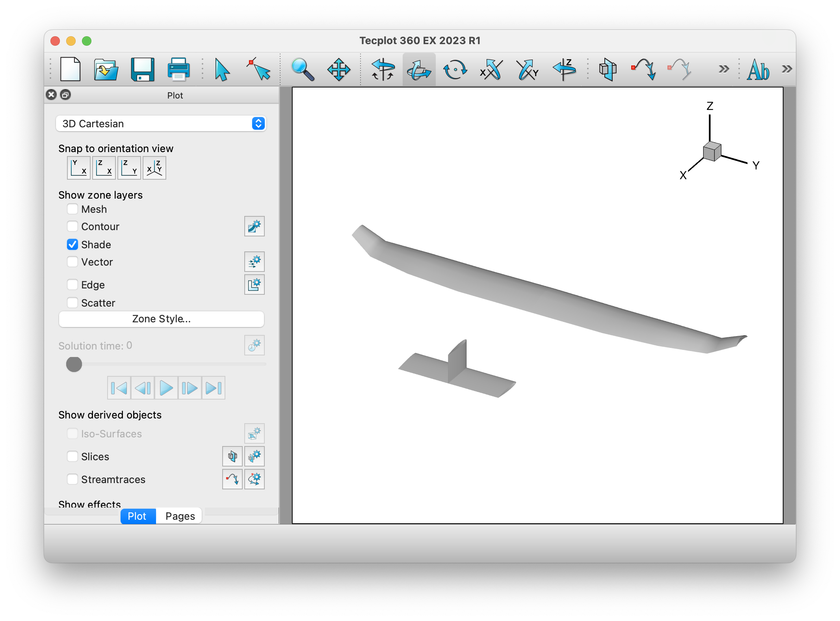Open Iso-Surfaces details settings
Screen dimensions: 840x621
[255, 433]
